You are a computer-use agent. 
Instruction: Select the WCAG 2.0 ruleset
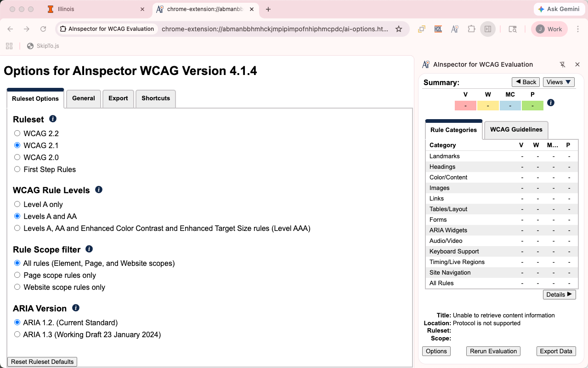(17, 157)
